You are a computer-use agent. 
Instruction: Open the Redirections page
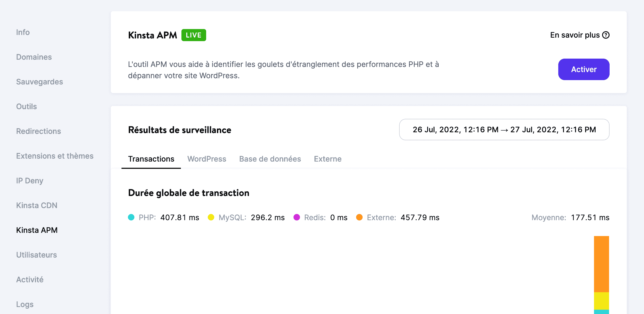tap(38, 131)
